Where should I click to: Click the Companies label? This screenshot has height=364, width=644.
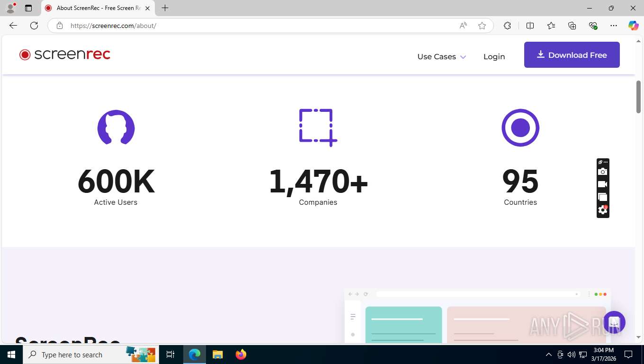click(x=318, y=202)
